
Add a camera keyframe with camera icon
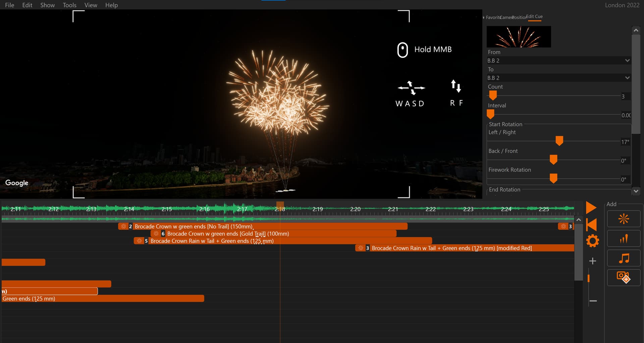(624, 278)
